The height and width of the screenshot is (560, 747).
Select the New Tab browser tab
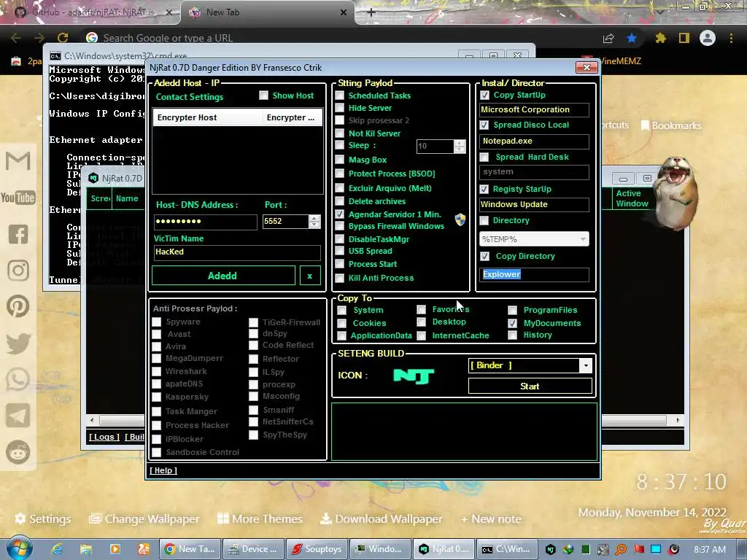tap(267, 12)
